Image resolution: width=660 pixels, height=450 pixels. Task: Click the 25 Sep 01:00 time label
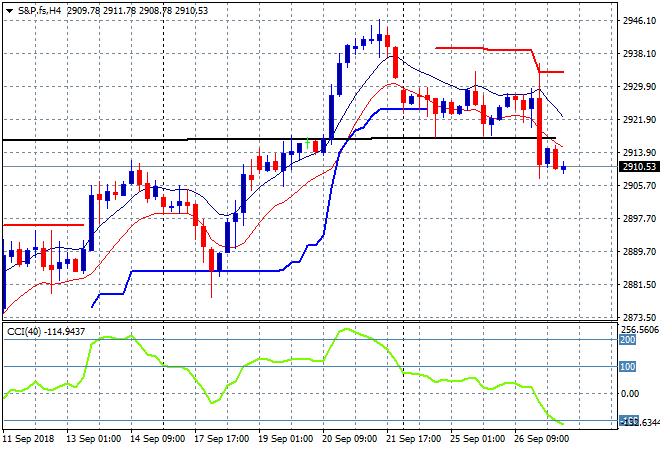(x=477, y=439)
